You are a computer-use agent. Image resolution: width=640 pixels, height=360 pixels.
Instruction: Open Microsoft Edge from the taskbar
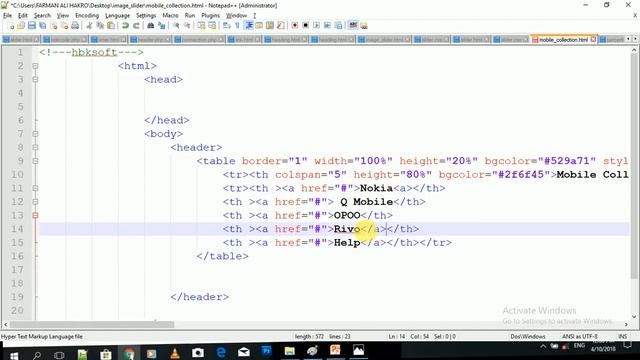221,352
